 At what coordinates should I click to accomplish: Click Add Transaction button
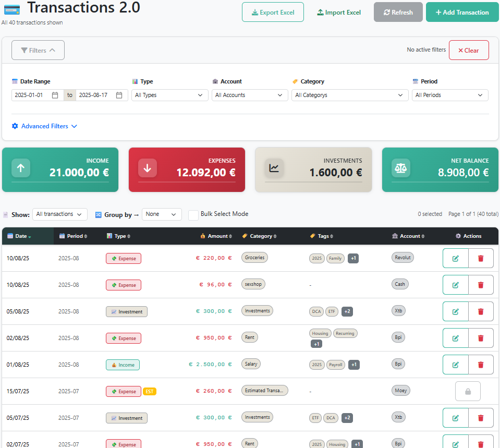click(462, 13)
